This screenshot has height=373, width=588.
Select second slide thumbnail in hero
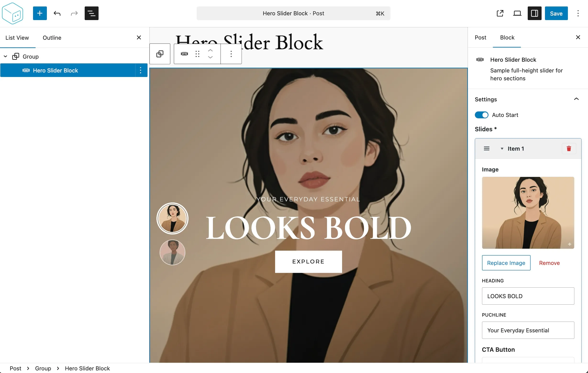coord(172,252)
